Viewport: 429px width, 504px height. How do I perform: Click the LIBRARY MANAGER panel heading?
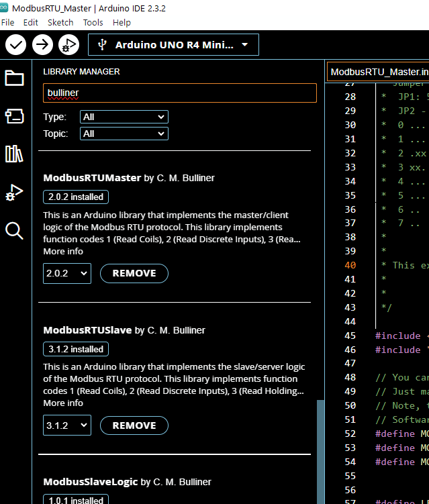(x=81, y=72)
